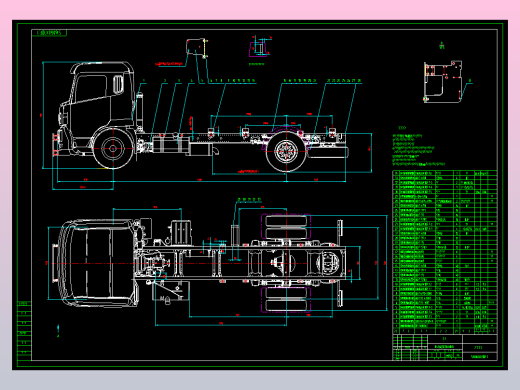Select the front wheel in the side view
Image resolution: width=520 pixels, height=390 pixels.
[x=113, y=148]
